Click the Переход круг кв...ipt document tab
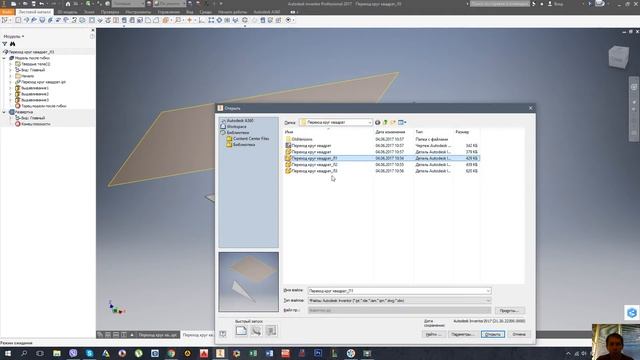This screenshot has width=640, height=360. point(158,335)
